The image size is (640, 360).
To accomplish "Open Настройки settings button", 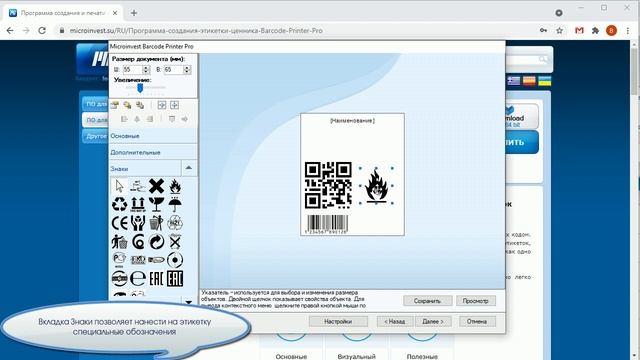I will [338, 322].
